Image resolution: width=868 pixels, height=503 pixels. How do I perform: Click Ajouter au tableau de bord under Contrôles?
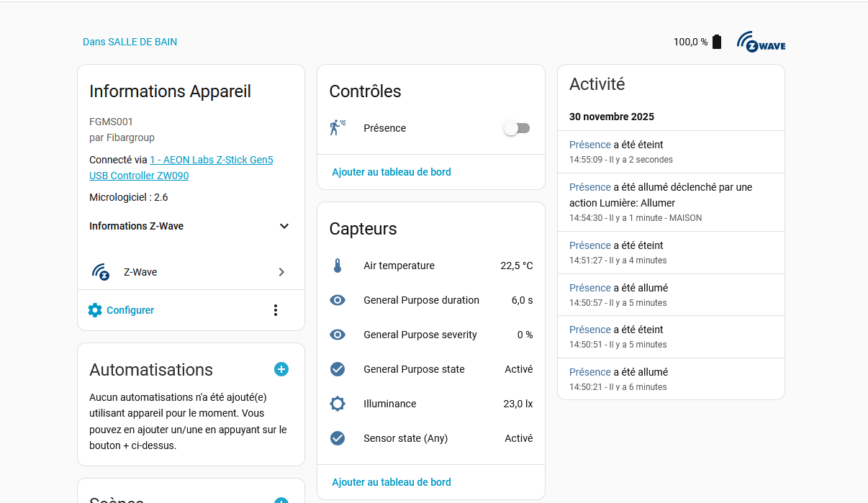[x=392, y=172]
